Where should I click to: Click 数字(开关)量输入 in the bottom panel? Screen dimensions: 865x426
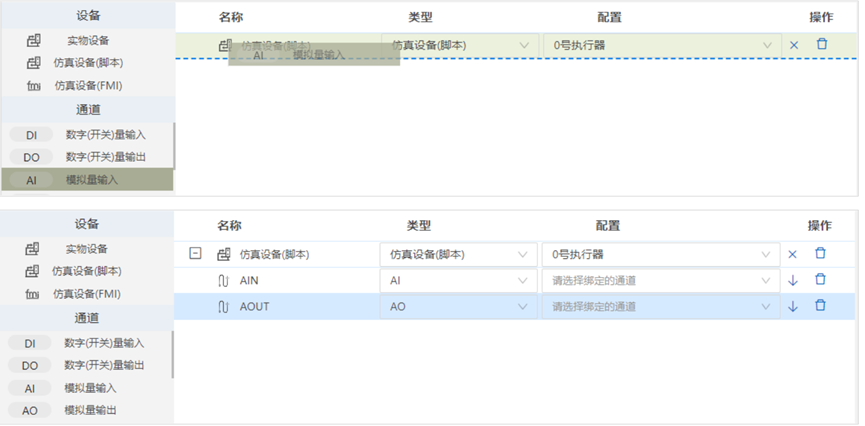coord(104,343)
